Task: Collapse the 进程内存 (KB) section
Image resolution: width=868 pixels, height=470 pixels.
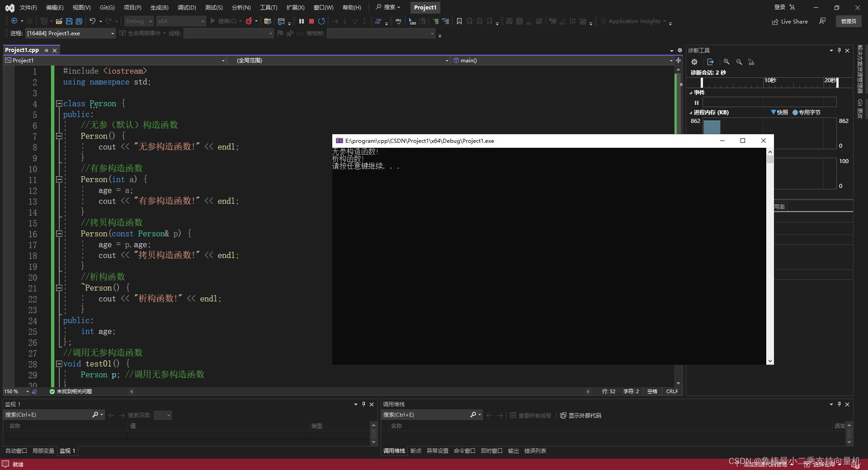Action: pos(691,113)
